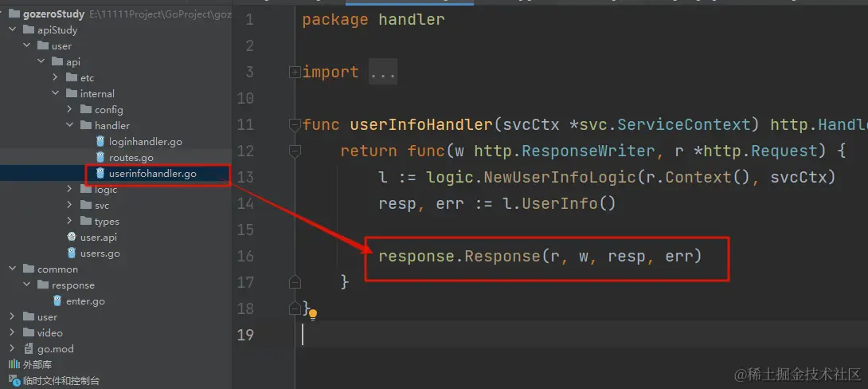Expand the types folder chevron
The width and height of the screenshot is (868, 389).
[70, 221]
